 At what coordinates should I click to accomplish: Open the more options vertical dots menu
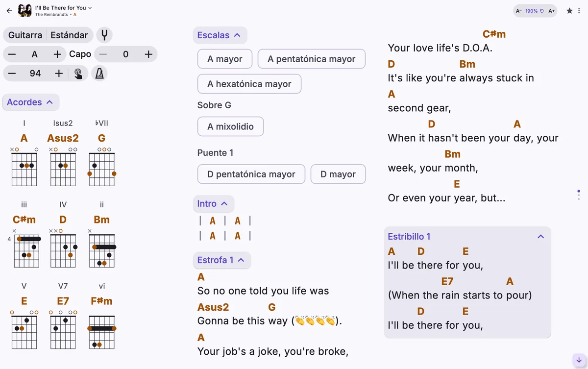pyautogui.click(x=579, y=10)
